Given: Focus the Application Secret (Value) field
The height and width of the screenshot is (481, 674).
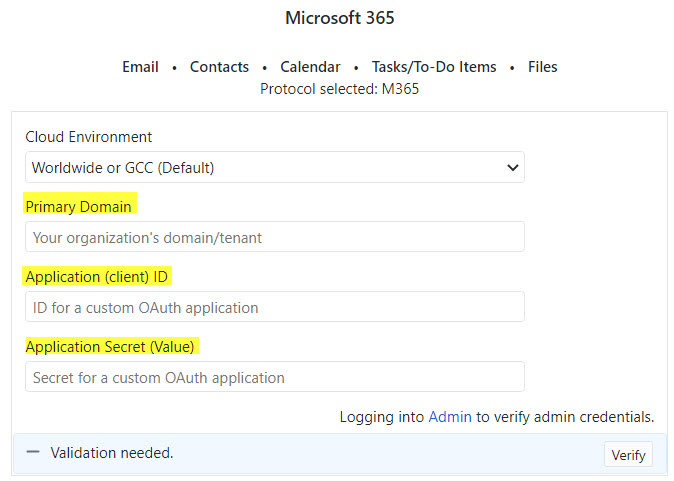Looking at the screenshot, I should [274, 377].
